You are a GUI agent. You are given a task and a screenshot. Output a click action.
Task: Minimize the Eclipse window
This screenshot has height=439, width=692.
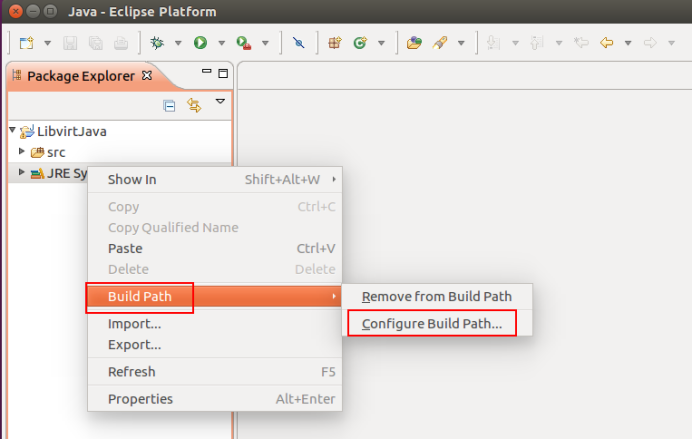[33, 11]
